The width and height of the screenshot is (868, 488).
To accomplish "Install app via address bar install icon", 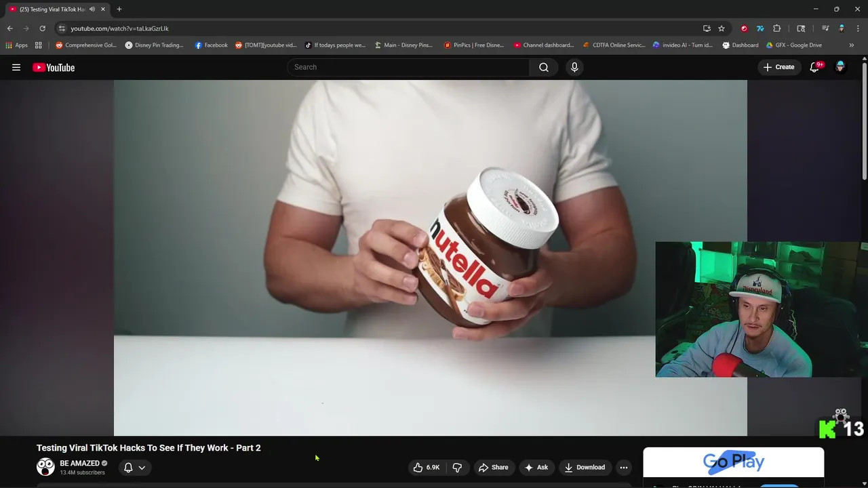I will [707, 28].
